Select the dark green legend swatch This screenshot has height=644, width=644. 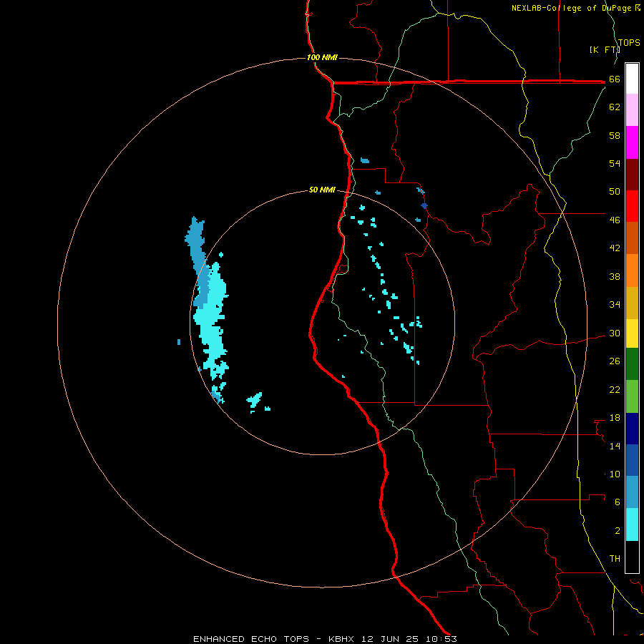[x=632, y=364]
